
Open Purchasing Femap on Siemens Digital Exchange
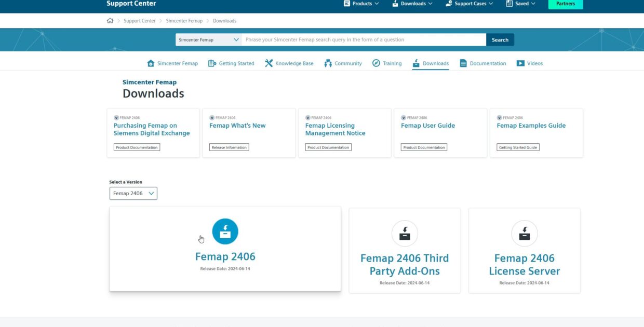(x=152, y=129)
